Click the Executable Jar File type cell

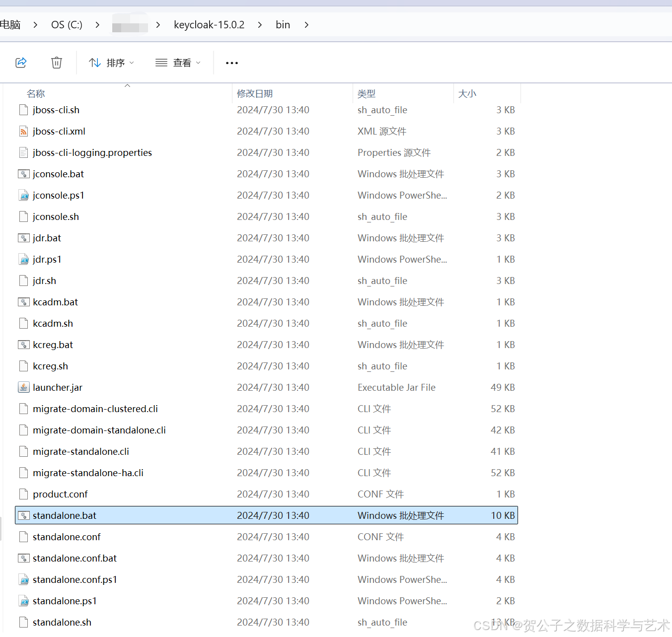(x=396, y=387)
